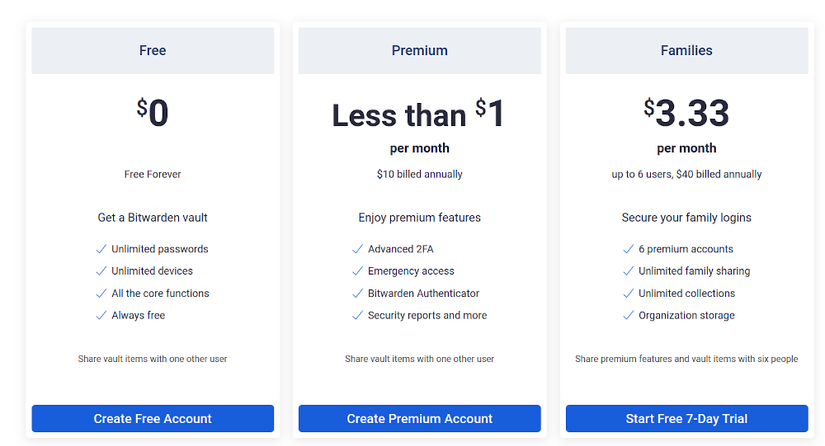825x446 pixels.
Task: Click checkmark beside Emergency access
Action: (x=357, y=271)
